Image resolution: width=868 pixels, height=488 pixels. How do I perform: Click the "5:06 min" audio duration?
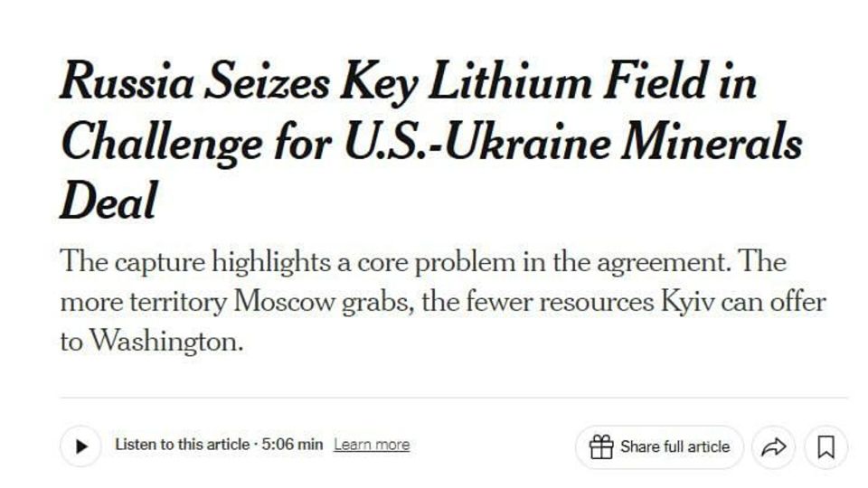click(292, 445)
